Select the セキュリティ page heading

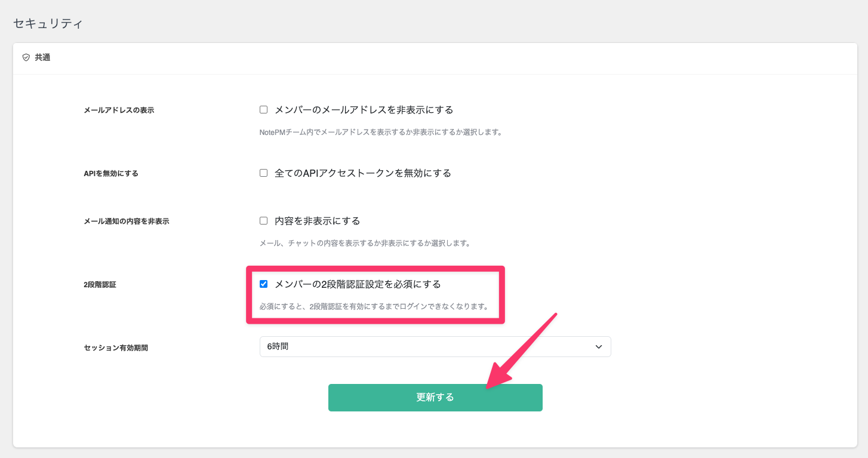point(48,23)
